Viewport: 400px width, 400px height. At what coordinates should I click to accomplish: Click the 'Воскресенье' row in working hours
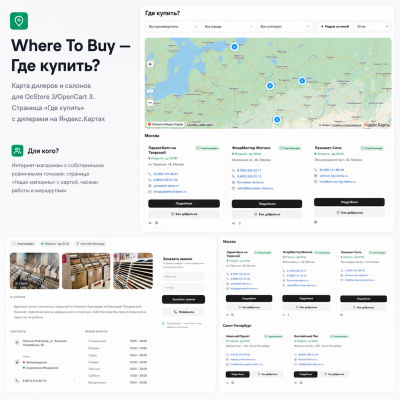tap(117, 383)
